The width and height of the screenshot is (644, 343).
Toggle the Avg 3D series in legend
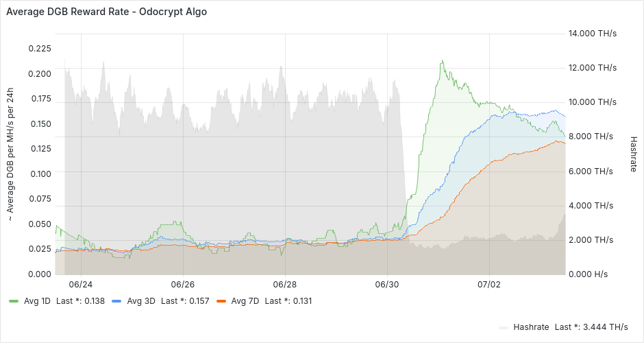[x=141, y=301]
